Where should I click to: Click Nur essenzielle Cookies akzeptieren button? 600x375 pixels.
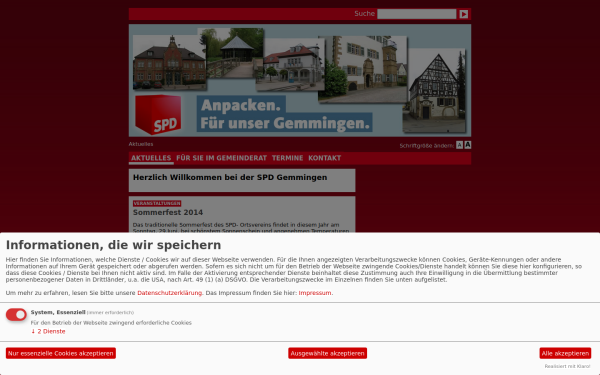pyautogui.click(x=61, y=353)
